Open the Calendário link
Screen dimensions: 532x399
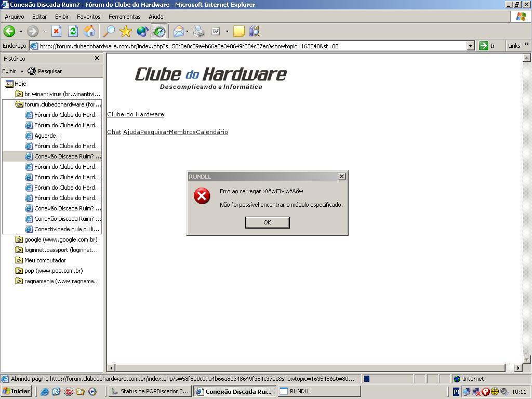(x=212, y=132)
